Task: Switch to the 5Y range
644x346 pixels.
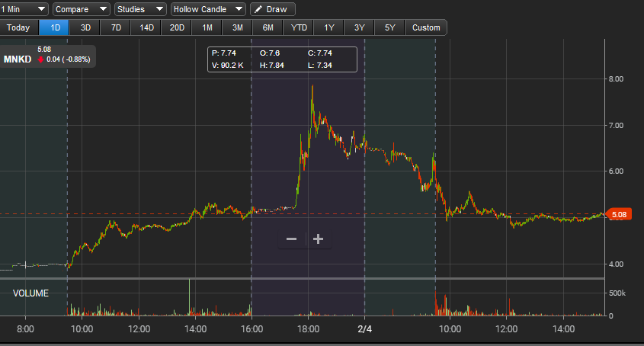Action: [390, 27]
